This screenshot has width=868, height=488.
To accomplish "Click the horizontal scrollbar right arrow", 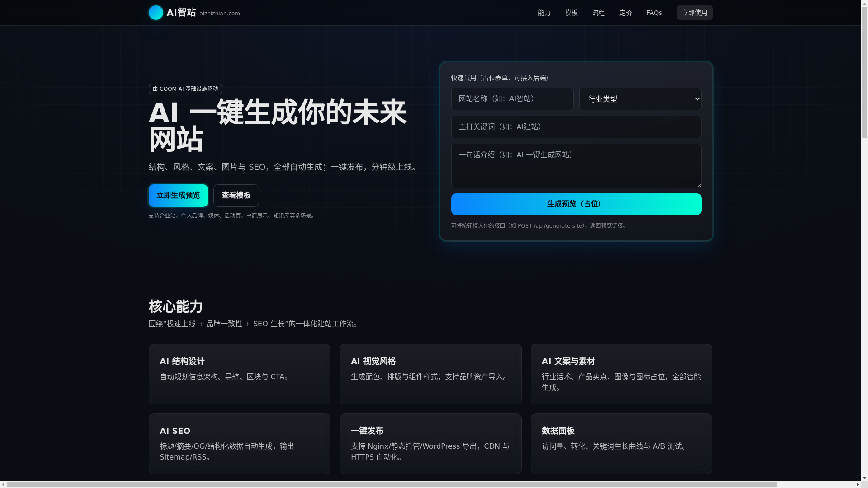I will pyautogui.click(x=858, y=485).
